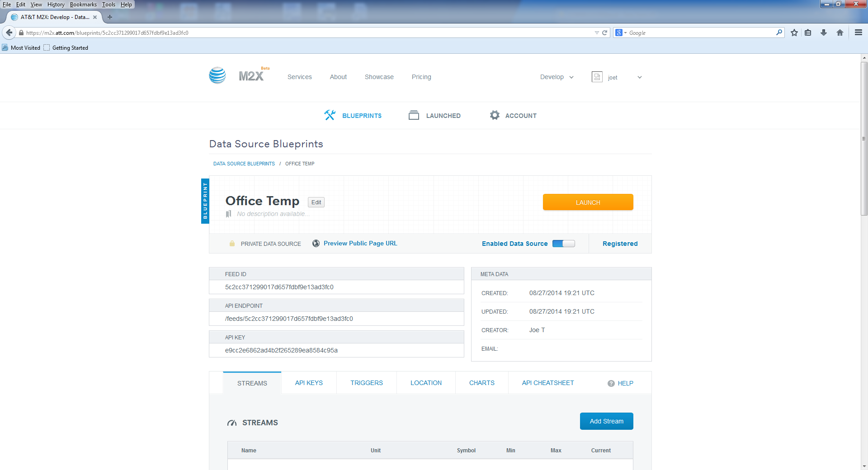
Task: Open the Firefox downloads arrow icon
Action: 824,33
